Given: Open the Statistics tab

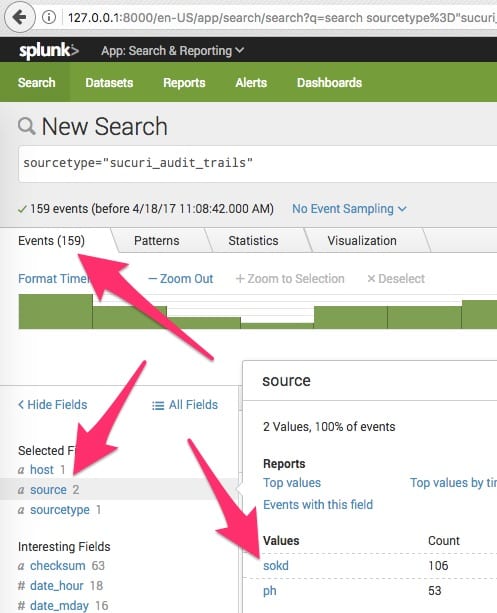Looking at the screenshot, I should click(253, 240).
